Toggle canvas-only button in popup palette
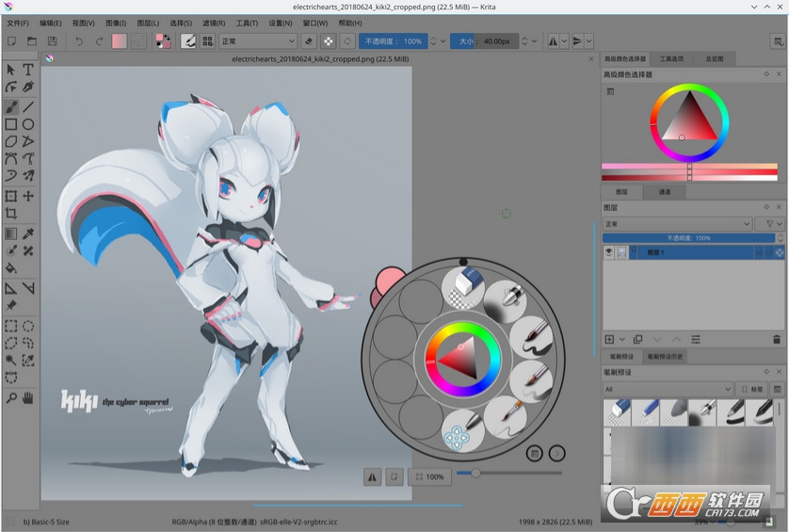The width and height of the screenshot is (789, 532). (x=394, y=476)
